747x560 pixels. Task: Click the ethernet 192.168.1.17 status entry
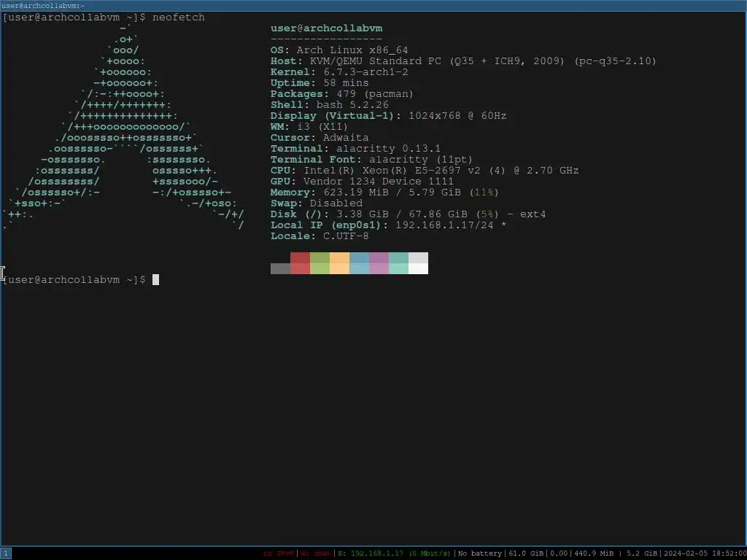[394, 553]
